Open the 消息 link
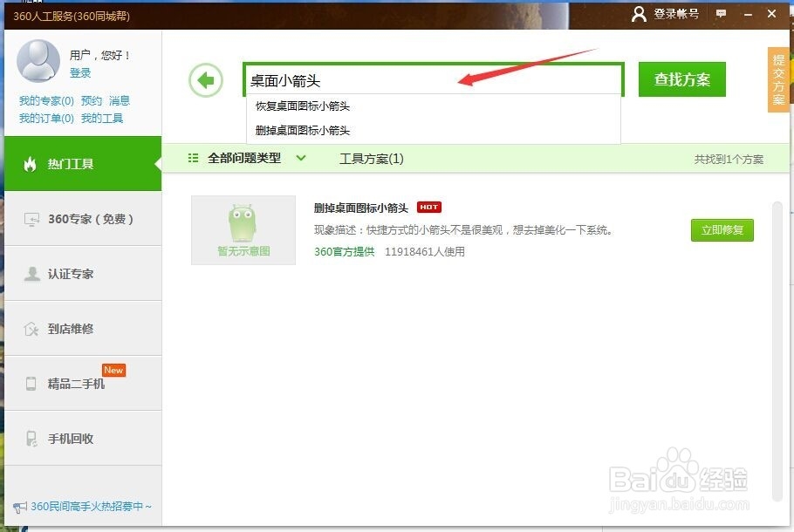 tap(120, 100)
